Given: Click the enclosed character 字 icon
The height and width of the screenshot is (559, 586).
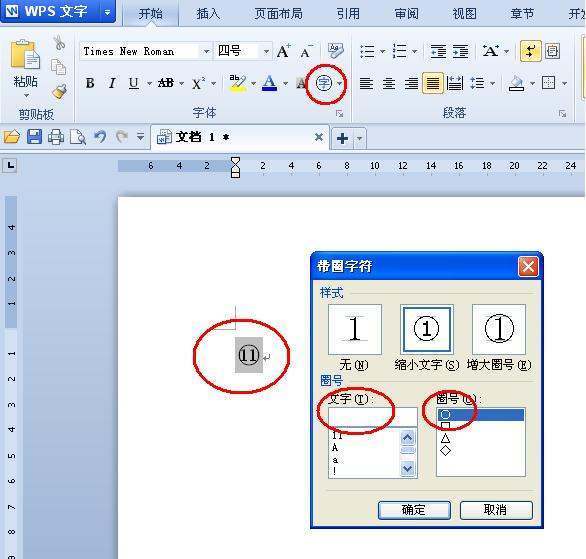Looking at the screenshot, I should [324, 83].
